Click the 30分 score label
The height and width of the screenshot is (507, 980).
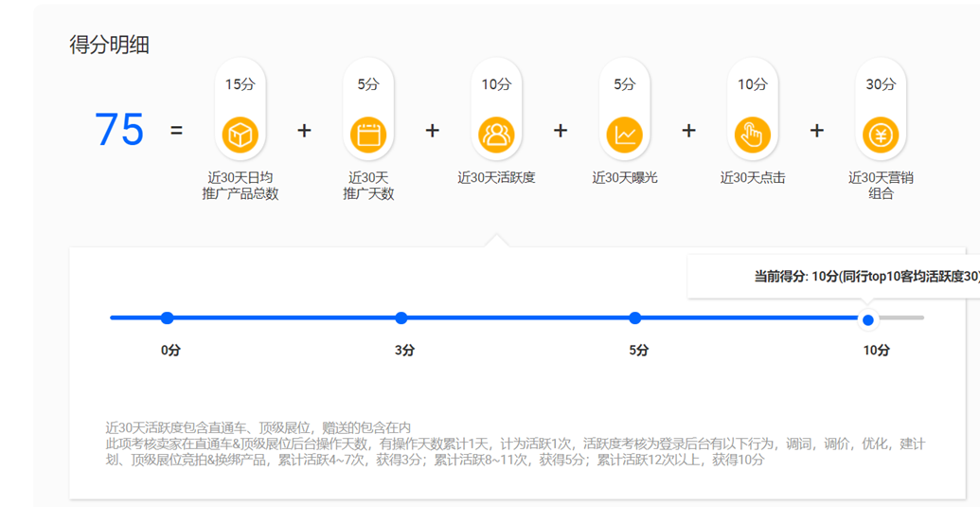pos(881,84)
